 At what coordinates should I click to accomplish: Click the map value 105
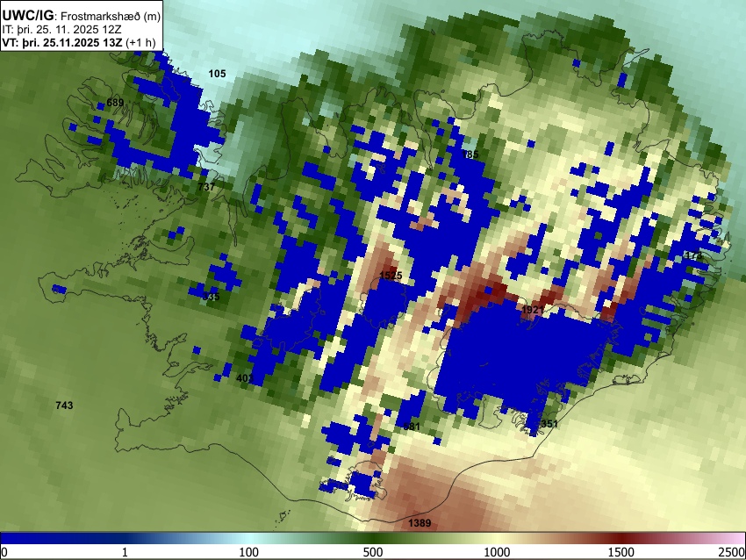click(217, 74)
